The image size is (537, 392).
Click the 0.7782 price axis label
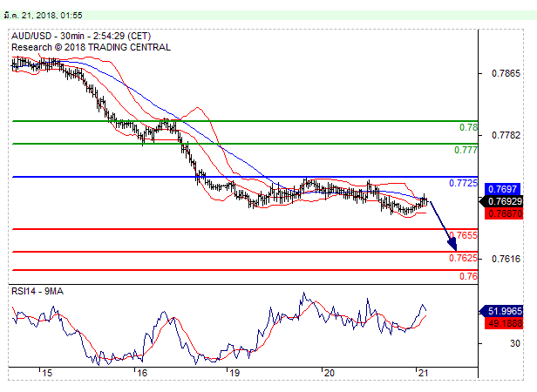click(x=506, y=135)
